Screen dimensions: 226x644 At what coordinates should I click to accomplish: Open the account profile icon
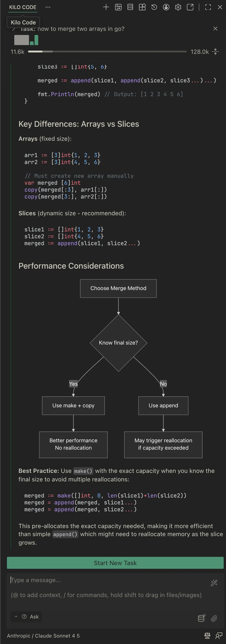point(166,7)
